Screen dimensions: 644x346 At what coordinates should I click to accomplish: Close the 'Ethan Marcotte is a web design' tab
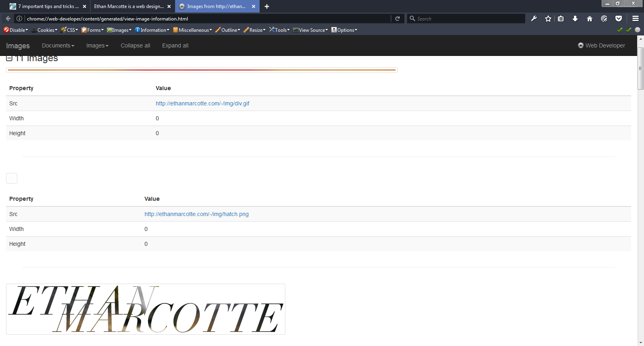tap(169, 6)
